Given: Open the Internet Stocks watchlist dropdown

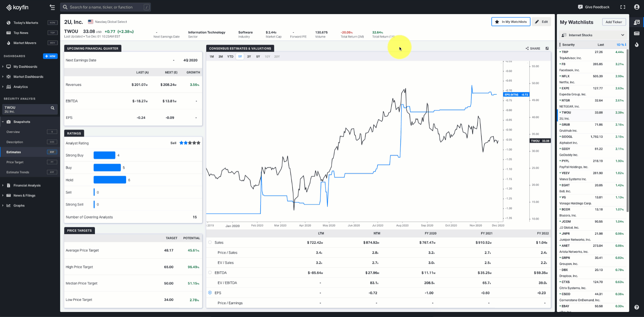Looking at the screenshot, I should tap(593, 35).
